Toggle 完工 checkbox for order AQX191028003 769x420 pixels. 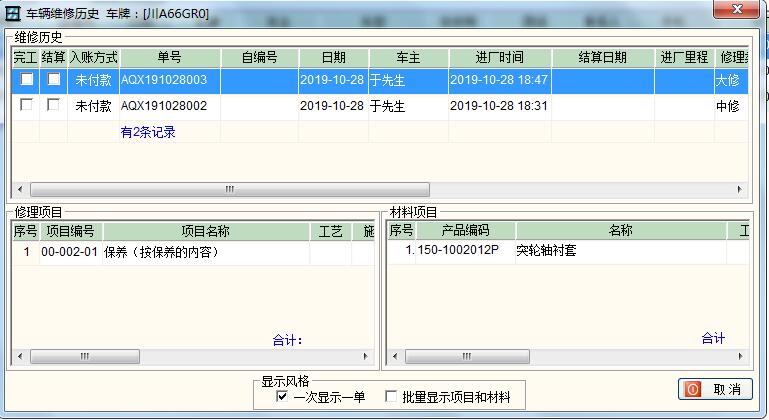coord(27,79)
